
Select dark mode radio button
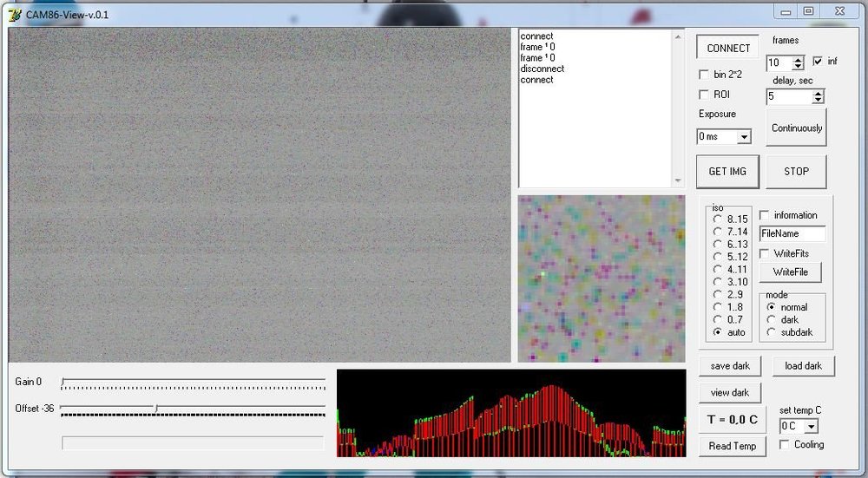click(771, 320)
